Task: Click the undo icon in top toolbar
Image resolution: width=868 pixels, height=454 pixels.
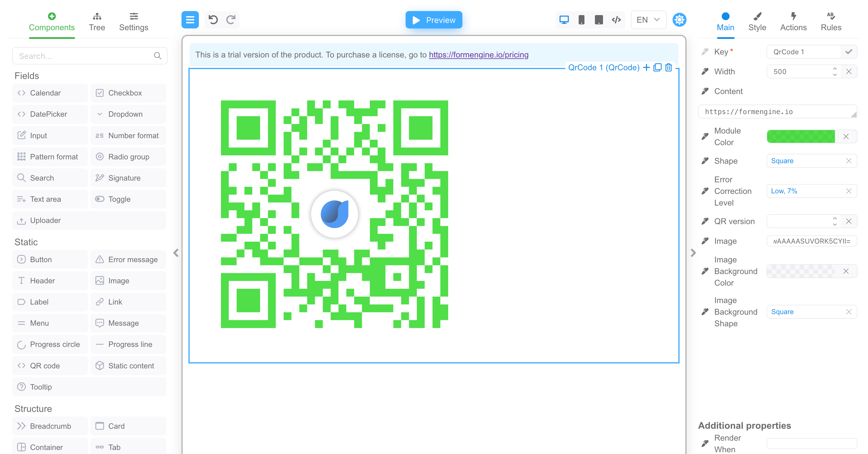Action: coord(213,19)
